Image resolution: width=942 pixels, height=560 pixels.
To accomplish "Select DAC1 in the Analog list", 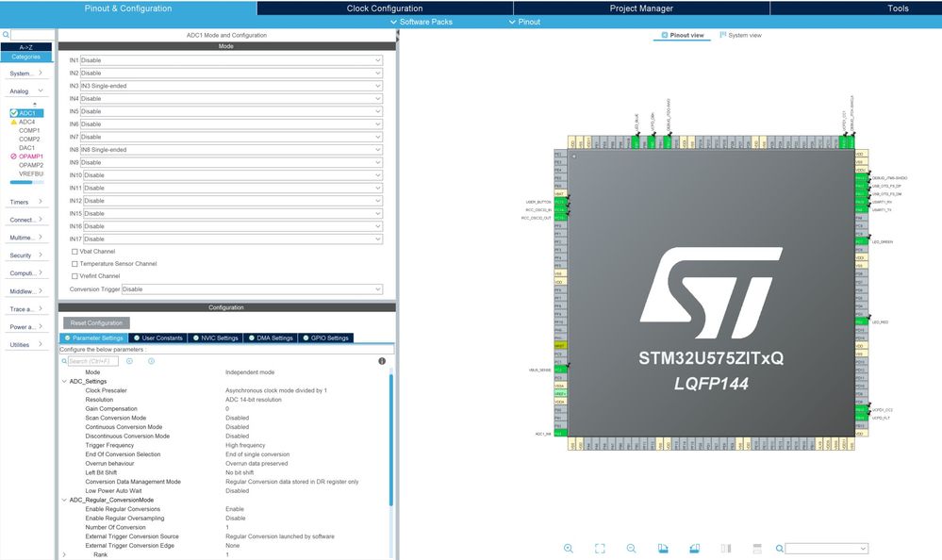I will coord(26,148).
